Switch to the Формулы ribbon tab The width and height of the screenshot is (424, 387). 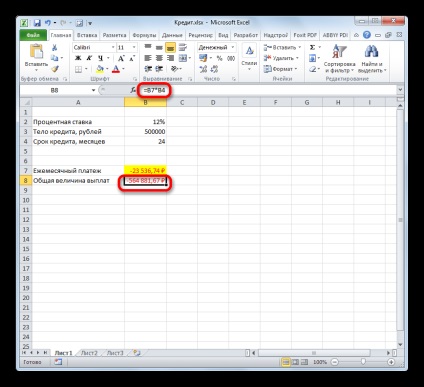click(144, 35)
